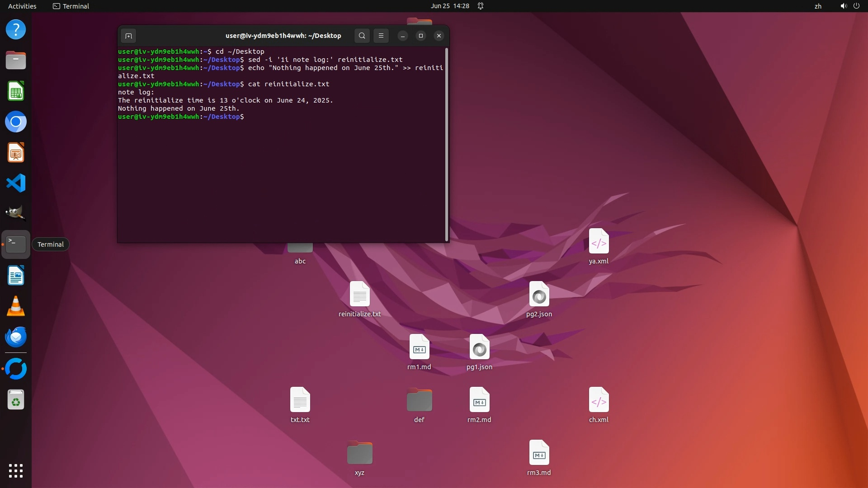
Task: Open the volume system menu
Action: pyautogui.click(x=843, y=6)
